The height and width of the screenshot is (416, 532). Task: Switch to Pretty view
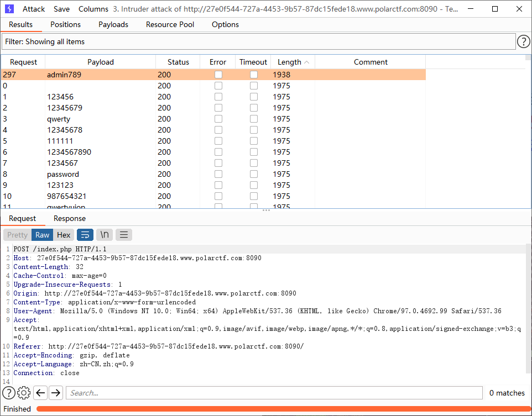17,235
